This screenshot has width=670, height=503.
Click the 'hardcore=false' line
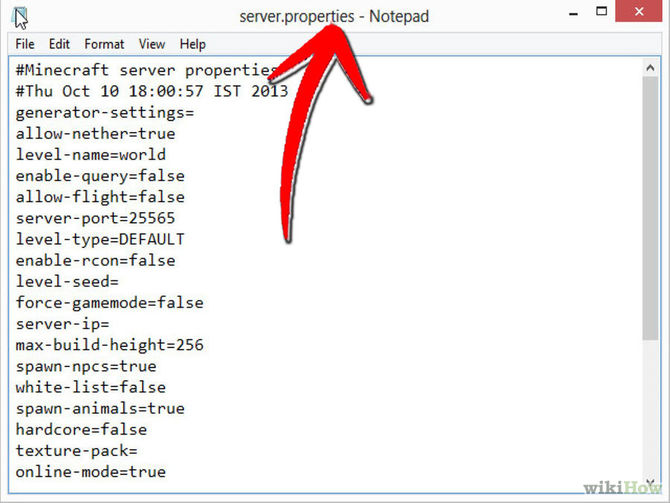pos(81,429)
